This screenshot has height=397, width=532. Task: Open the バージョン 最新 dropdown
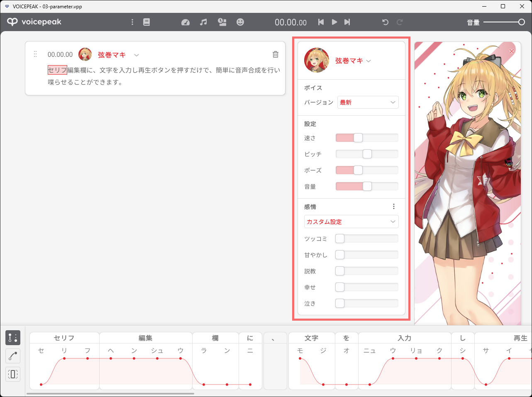point(368,102)
